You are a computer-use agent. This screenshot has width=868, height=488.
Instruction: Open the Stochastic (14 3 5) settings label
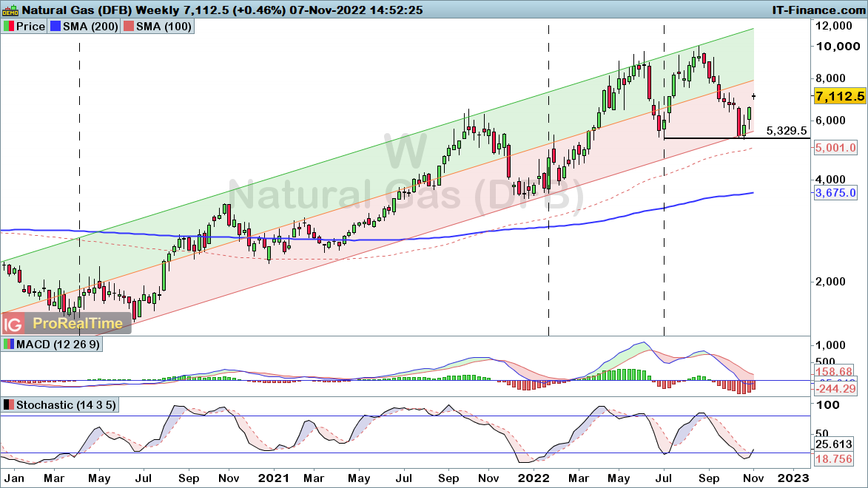pyautogui.click(x=66, y=405)
